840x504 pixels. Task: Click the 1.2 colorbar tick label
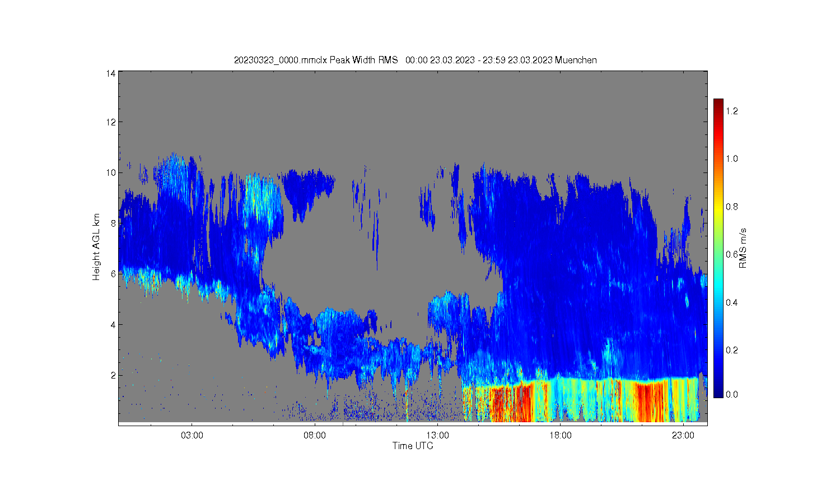point(732,111)
